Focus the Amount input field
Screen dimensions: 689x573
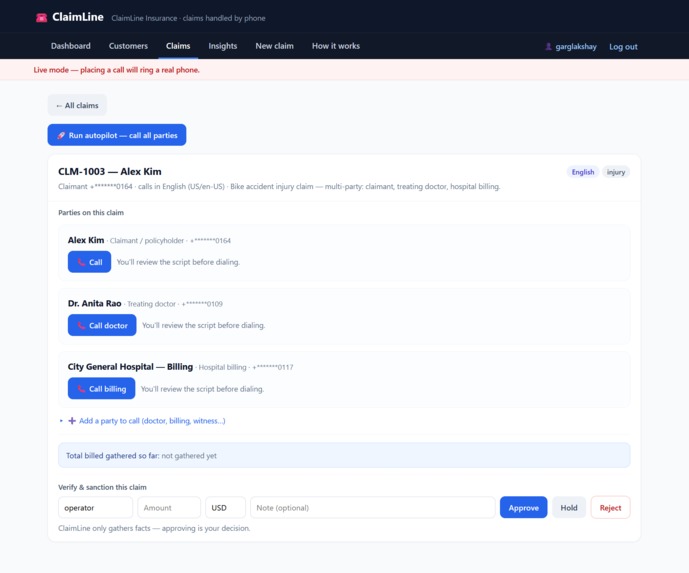[169, 508]
